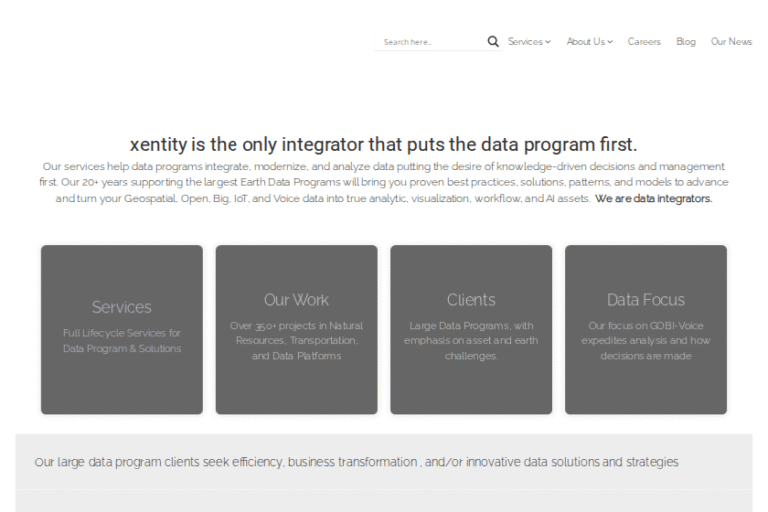Screen dimensions: 768x512
Task: Click the magnifying glass search icon
Action: point(493,42)
